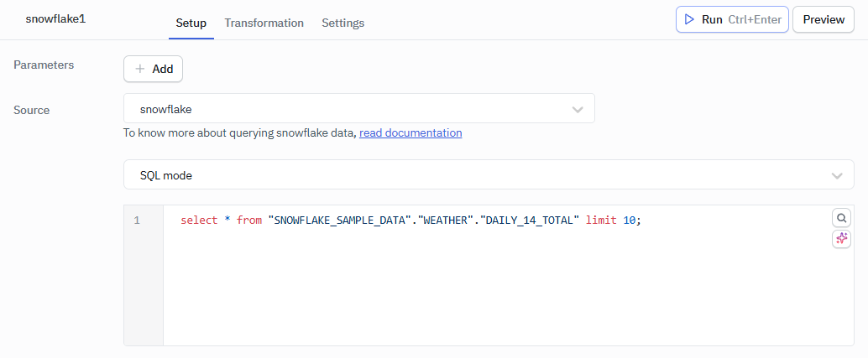Switch to the Setup tab
The width and height of the screenshot is (868, 358).
tap(191, 23)
